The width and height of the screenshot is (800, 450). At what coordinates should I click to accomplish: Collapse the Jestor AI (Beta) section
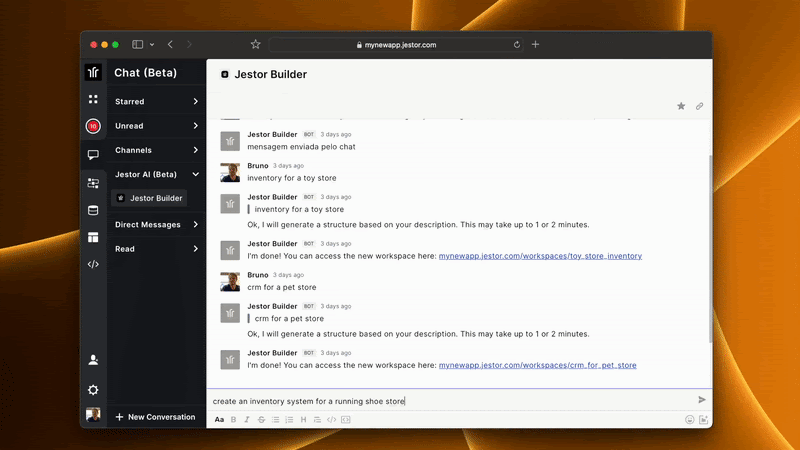(156, 174)
